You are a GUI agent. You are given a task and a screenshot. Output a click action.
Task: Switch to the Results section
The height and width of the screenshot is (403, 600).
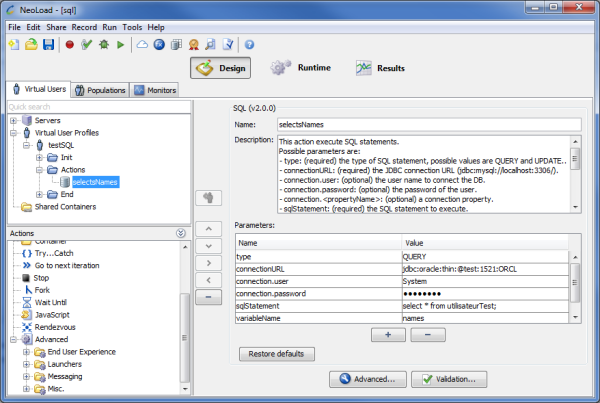coord(380,68)
